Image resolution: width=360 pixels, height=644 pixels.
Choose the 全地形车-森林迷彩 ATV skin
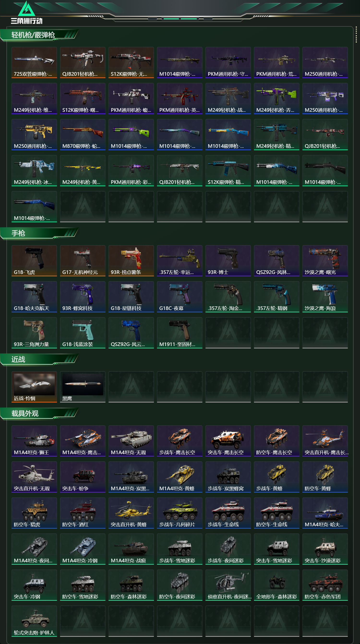click(x=277, y=585)
